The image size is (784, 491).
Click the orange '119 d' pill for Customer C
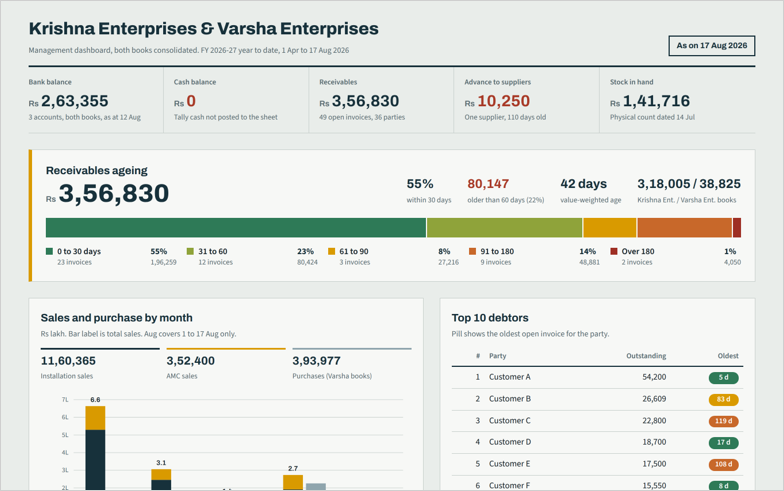click(724, 421)
